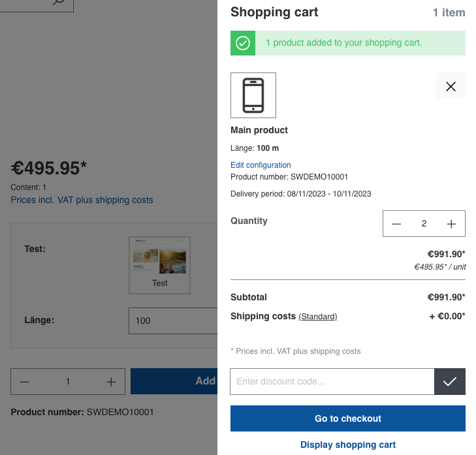Click the Standard shipping costs link
The width and height of the screenshot is (476, 455).
[318, 317]
